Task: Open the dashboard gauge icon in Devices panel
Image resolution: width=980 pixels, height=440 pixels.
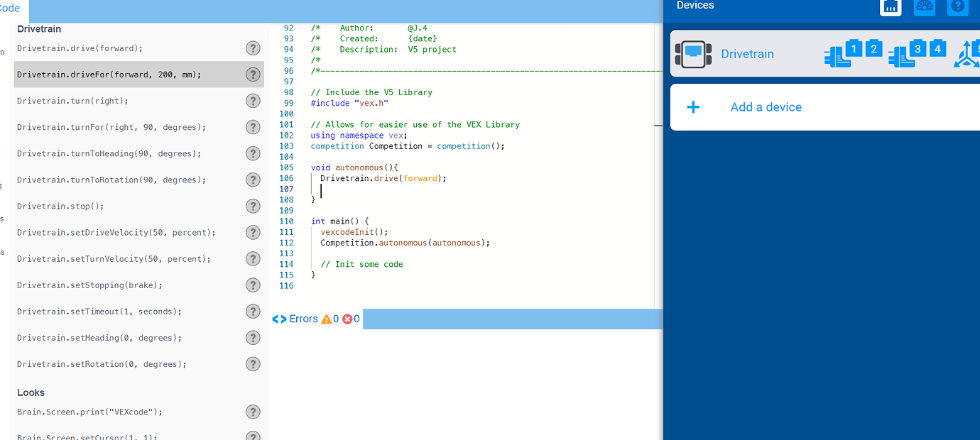Action: 925,8
